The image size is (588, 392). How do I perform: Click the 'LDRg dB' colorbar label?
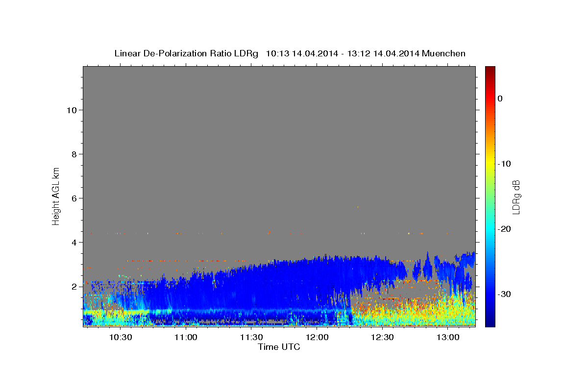(516, 197)
